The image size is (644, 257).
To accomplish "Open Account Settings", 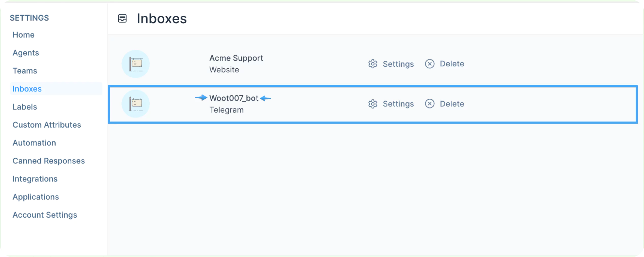I will click(45, 215).
